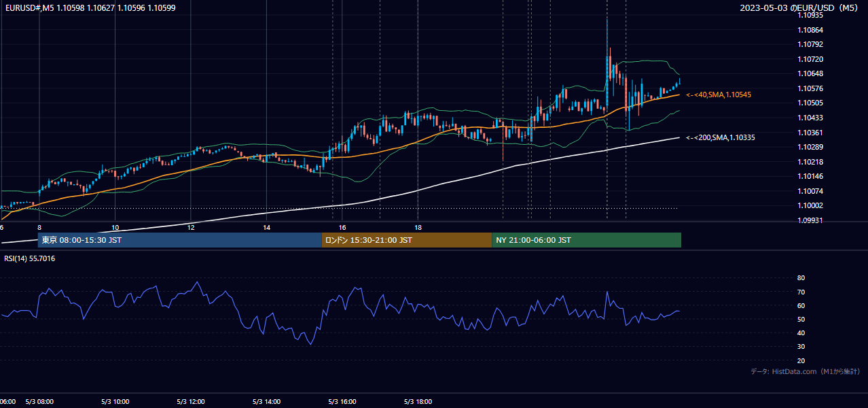Click price level 1.10864 on the axis
Screen dimensions: 868x408
[x=810, y=30]
